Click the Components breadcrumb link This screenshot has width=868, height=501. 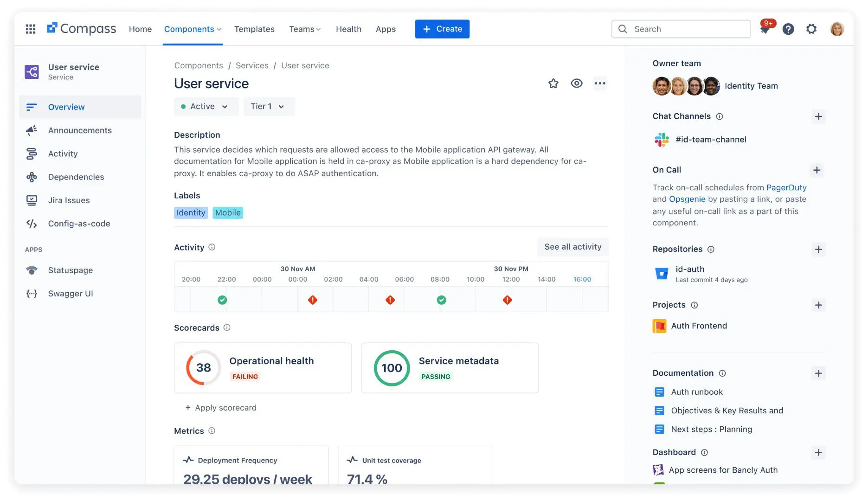pyautogui.click(x=199, y=65)
